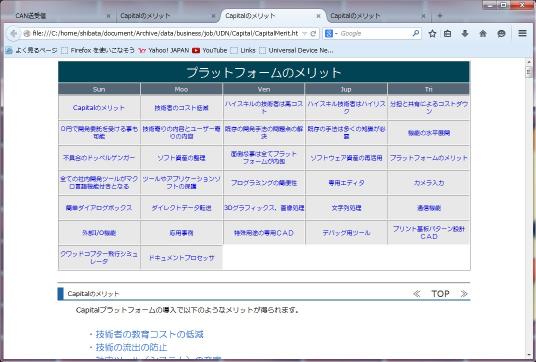Open the chat smiley icon in toolbar
Image resolution: width=536 pixels, height=362 pixels.
pyautogui.click(x=501, y=33)
